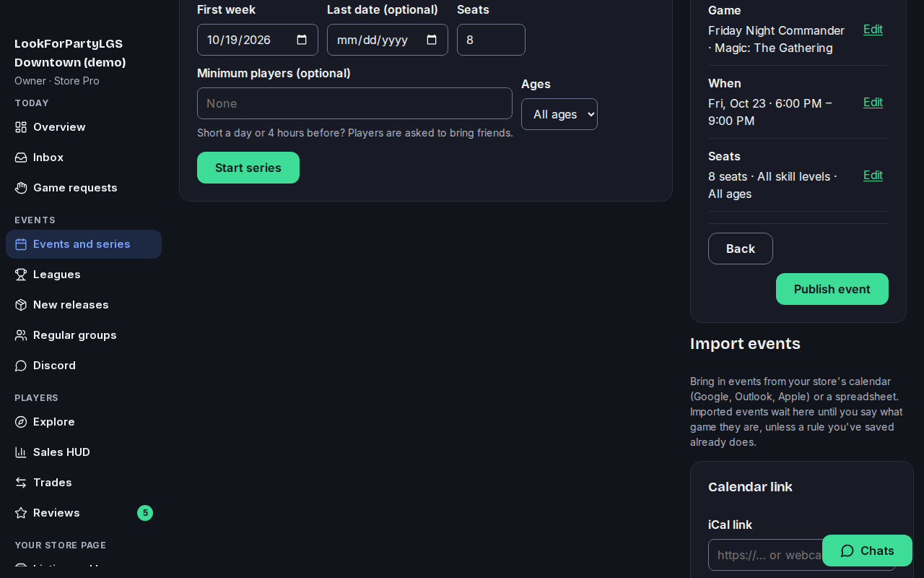This screenshot has height=578, width=924.
Task: Open Discord settings page
Action: pyautogui.click(x=84, y=366)
